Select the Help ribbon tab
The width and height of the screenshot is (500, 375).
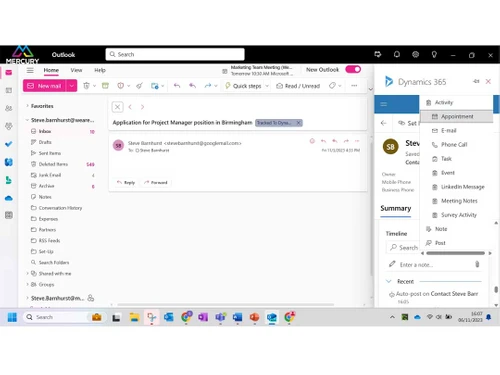(100, 70)
